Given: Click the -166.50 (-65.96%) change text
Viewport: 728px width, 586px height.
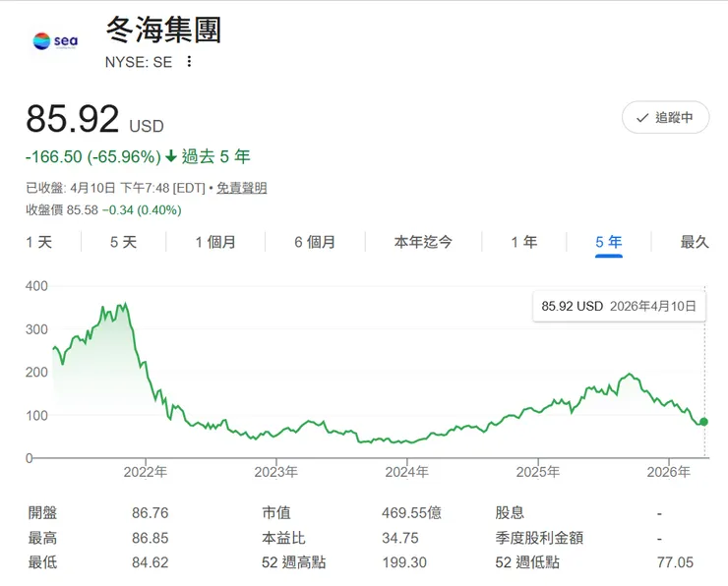Looking at the screenshot, I should [x=92, y=156].
